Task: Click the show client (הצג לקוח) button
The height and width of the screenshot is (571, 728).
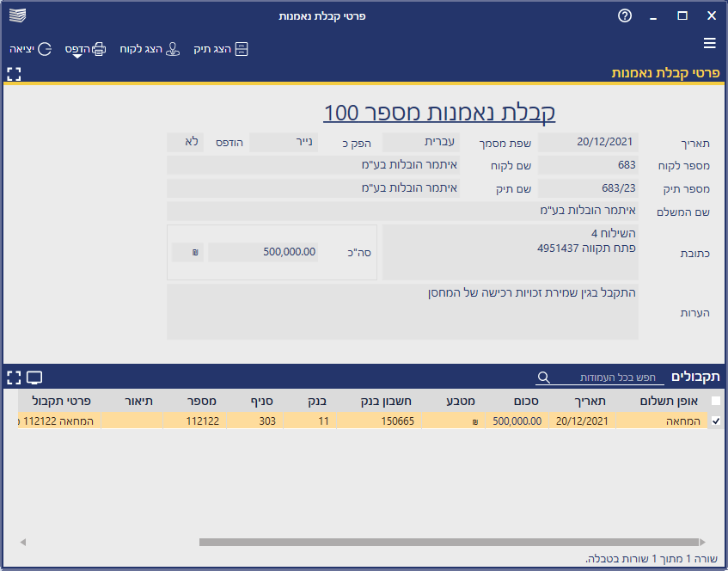Action: pyautogui.click(x=150, y=49)
